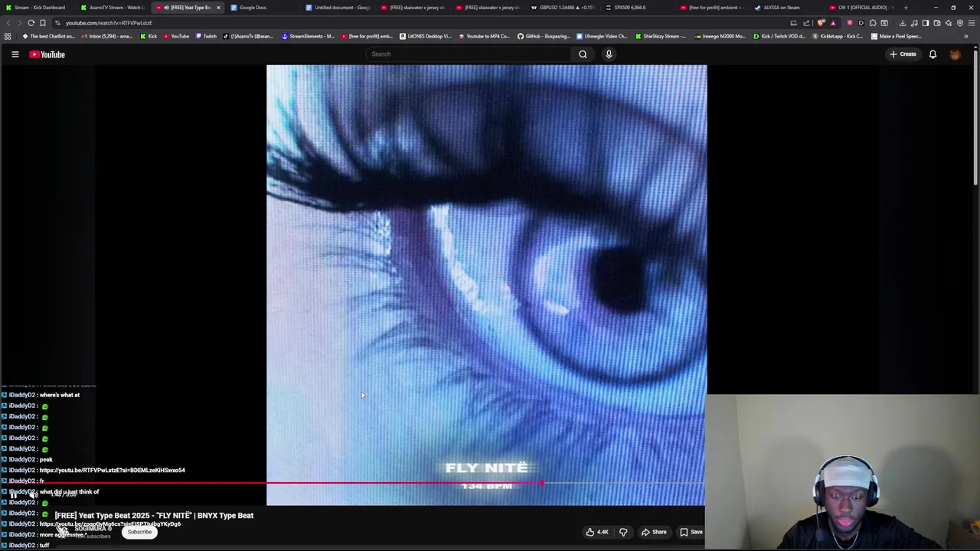980x551 pixels.
Task: Open the browser extensions puzzle icon
Action: point(873,23)
